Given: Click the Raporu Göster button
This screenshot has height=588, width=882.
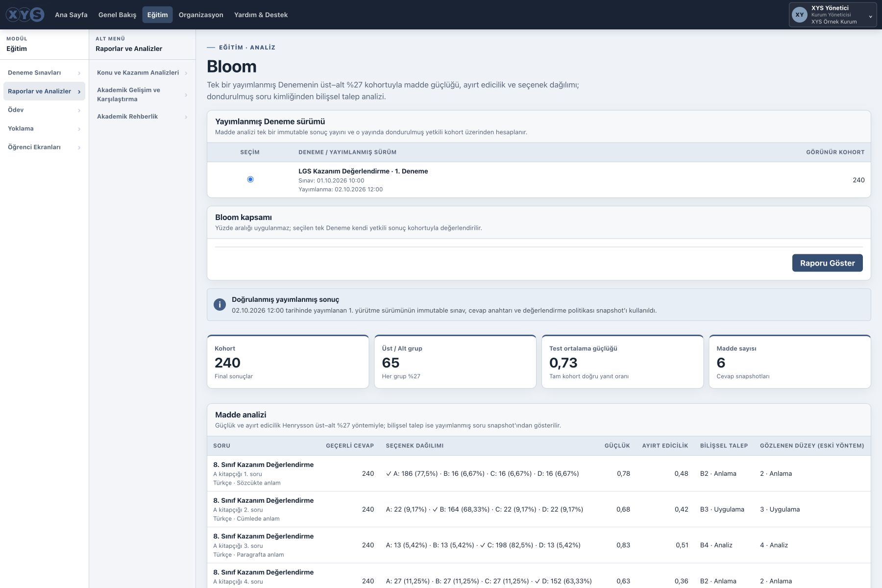Looking at the screenshot, I should pos(827,263).
